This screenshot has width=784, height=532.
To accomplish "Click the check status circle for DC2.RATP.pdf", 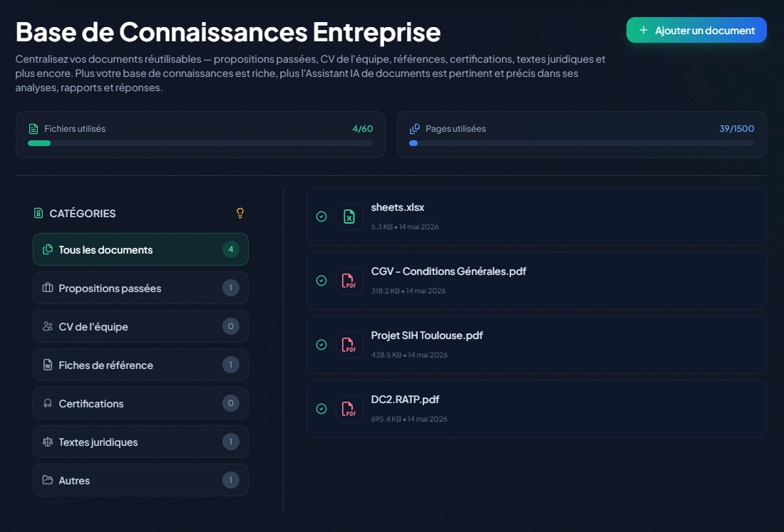I will 321,409.
